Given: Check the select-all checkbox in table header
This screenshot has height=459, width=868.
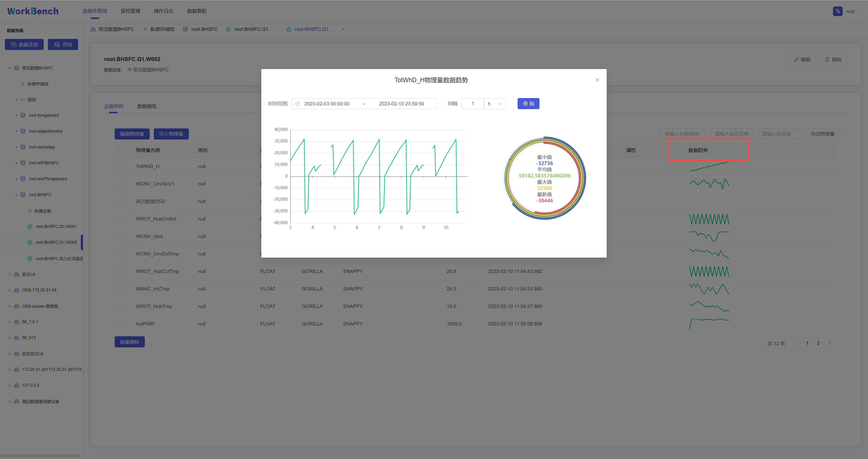Looking at the screenshot, I should coord(122,150).
